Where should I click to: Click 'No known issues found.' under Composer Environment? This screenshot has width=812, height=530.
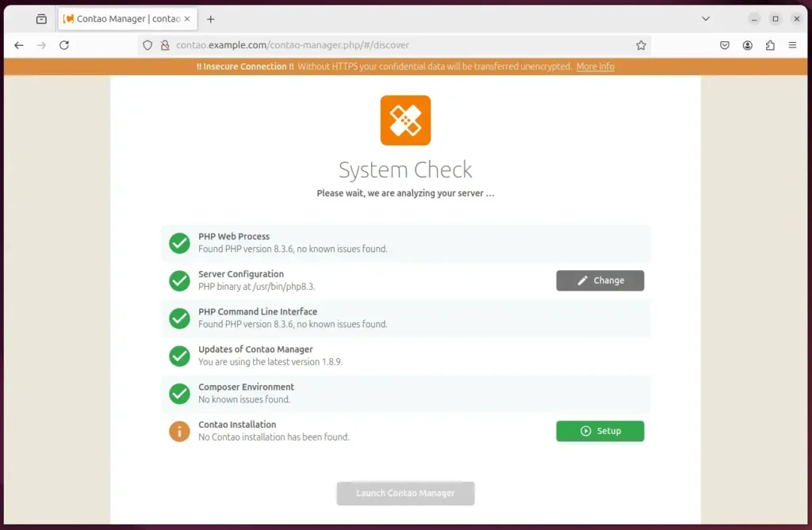[244, 399]
